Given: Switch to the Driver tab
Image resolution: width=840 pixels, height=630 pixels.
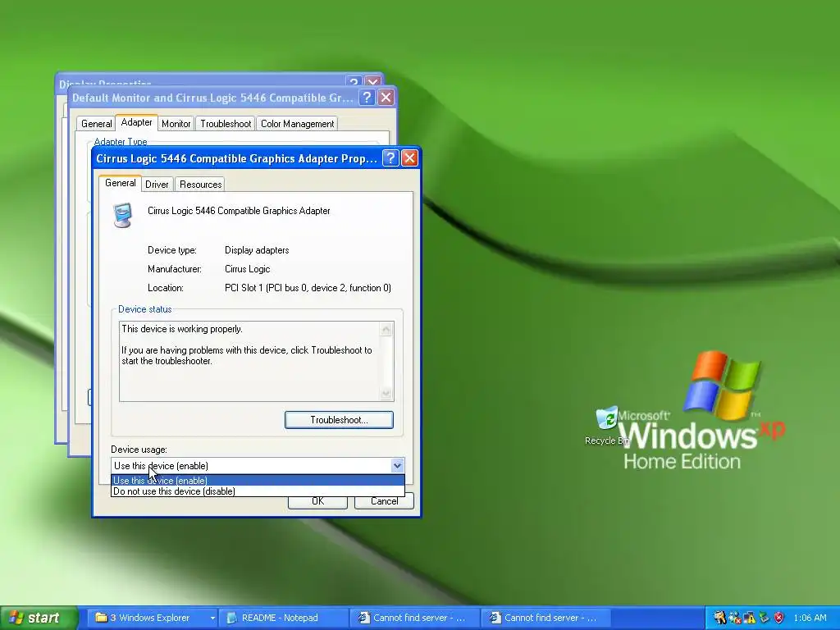Looking at the screenshot, I should pos(157,185).
